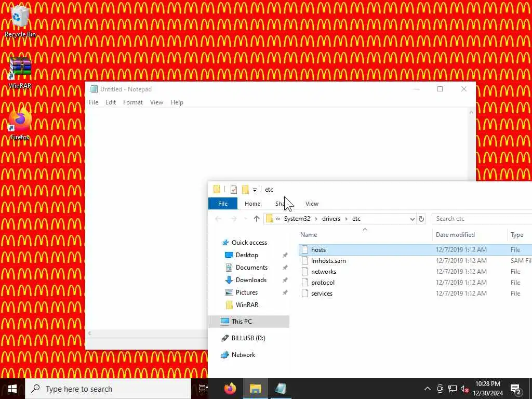Select the Firefox desktop shortcut
532x399 pixels.
click(x=20, y=125)
